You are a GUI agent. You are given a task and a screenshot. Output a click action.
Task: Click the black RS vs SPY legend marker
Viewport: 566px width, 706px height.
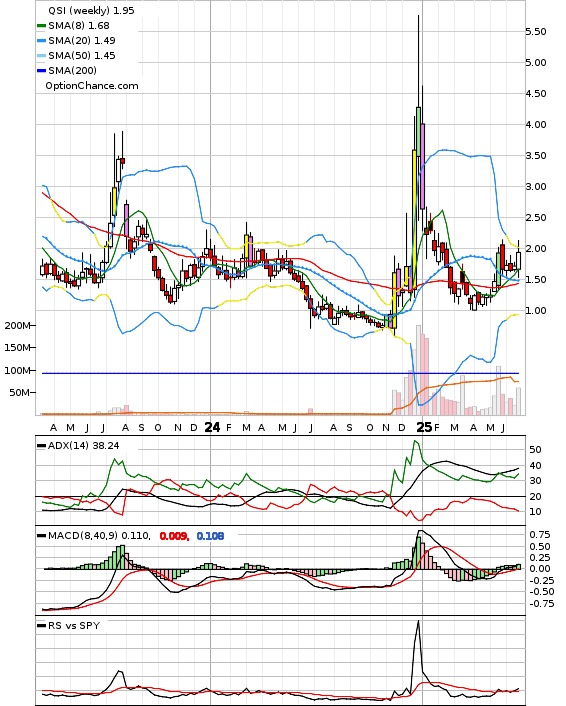41,626
